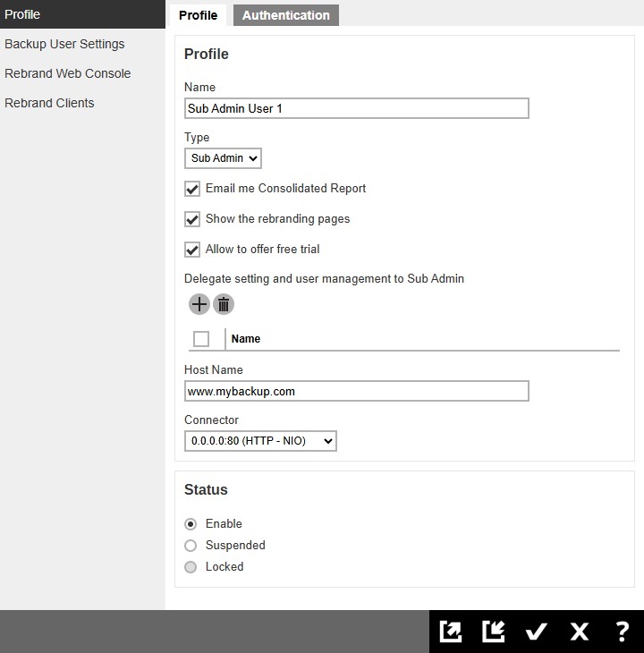Image resolution: width=644 pixels, height=653 pixels.
Task: Open Backup User Settings in sidebar
Action: [x=64, y=44]
